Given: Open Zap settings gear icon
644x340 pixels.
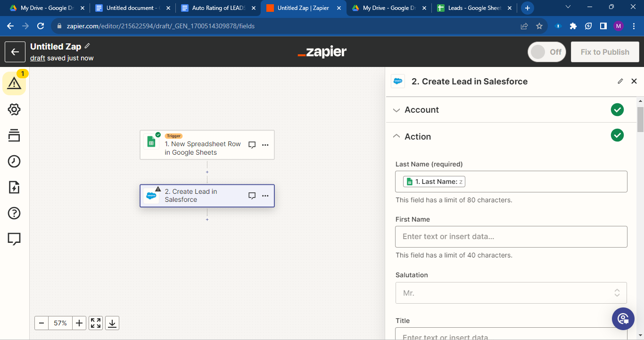Looking at the screenshot, I should [14, 109].
